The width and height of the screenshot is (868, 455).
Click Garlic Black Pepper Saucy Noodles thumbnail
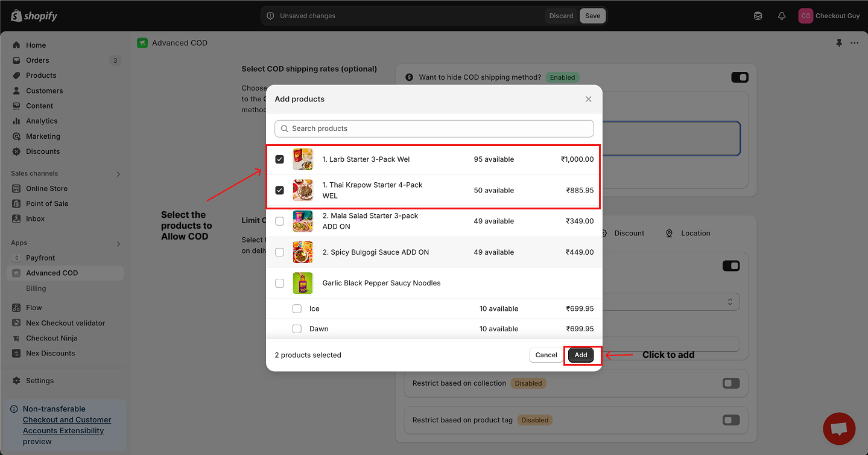303,283
